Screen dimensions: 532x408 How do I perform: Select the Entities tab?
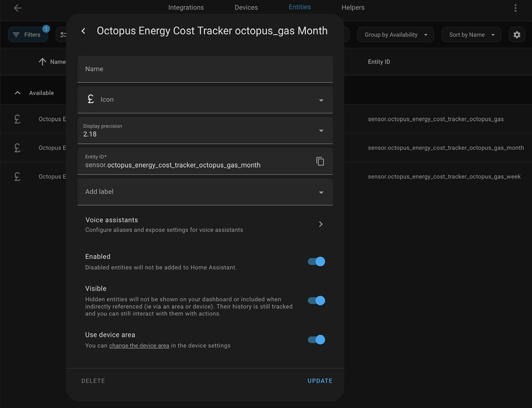(300, 7)
